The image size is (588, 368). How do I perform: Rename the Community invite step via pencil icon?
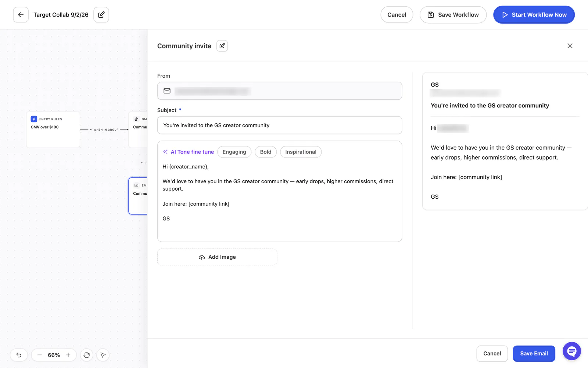pyautogui.click(x=222, y=46)
